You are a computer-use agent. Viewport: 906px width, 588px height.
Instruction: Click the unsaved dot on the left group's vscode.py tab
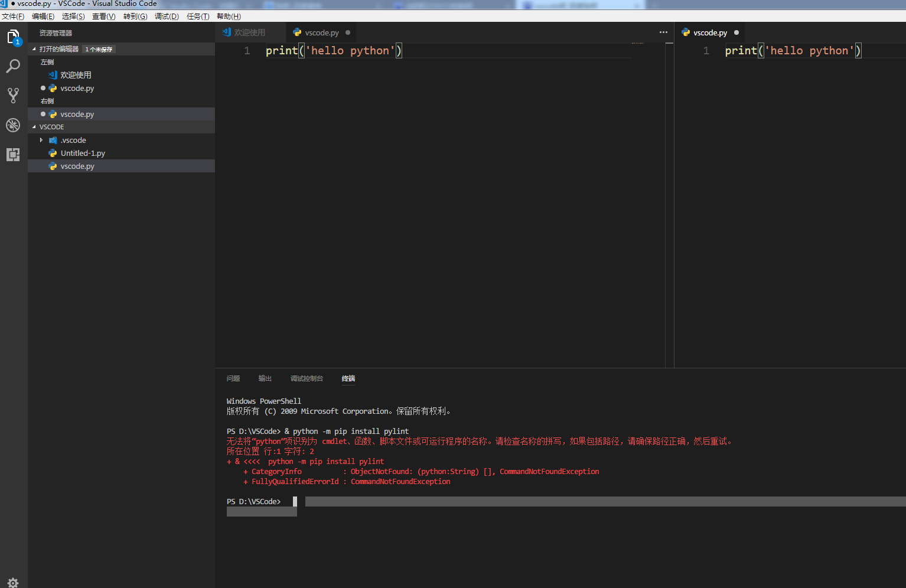[348, 32]
